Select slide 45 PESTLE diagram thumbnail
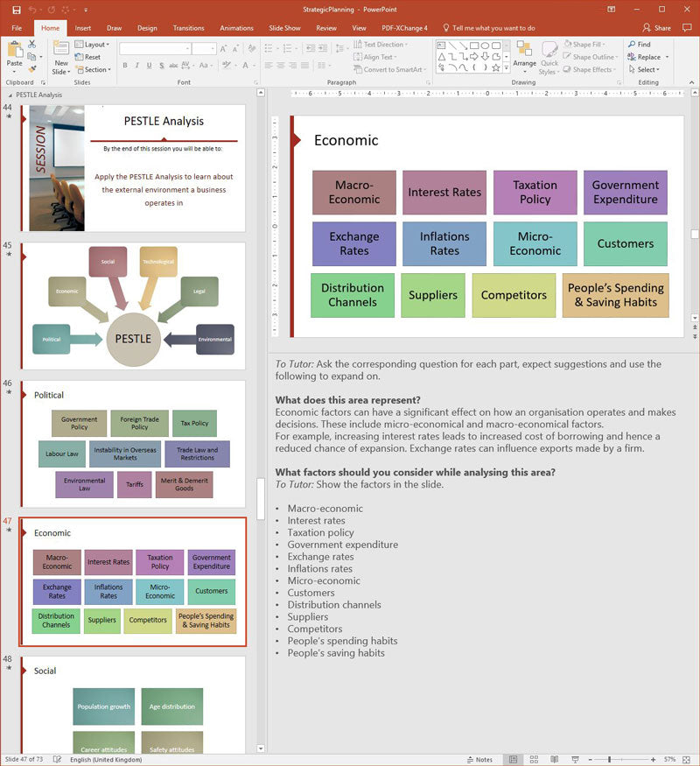Screen dimensions: 700x766 (x=133, y=306)
